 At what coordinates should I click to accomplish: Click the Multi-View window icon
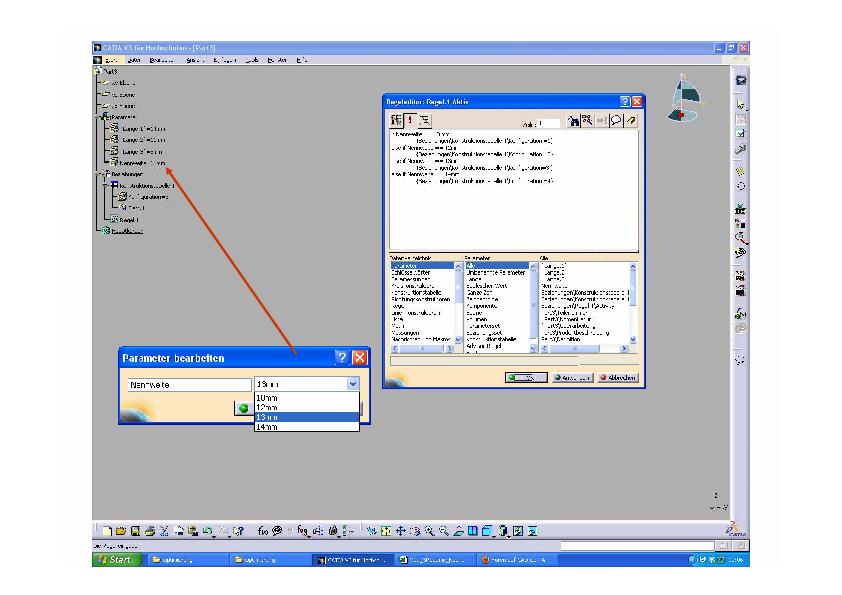pyautogui.click(x=473, y=531)
